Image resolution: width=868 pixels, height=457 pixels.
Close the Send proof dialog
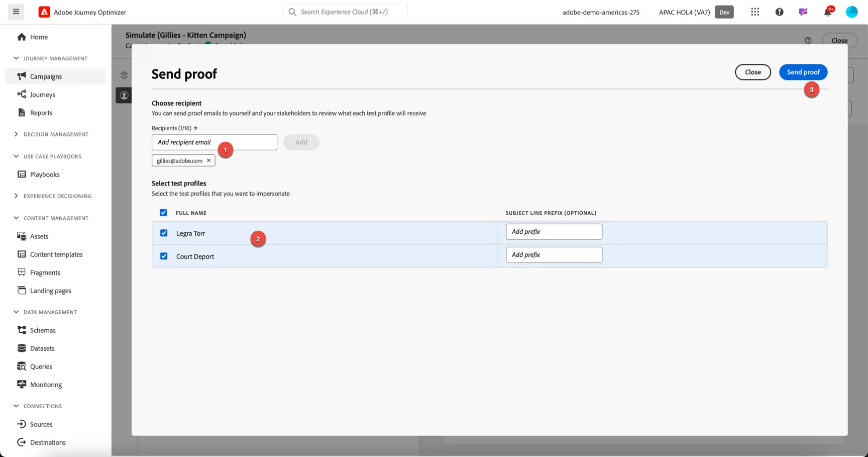click(752, 72)
